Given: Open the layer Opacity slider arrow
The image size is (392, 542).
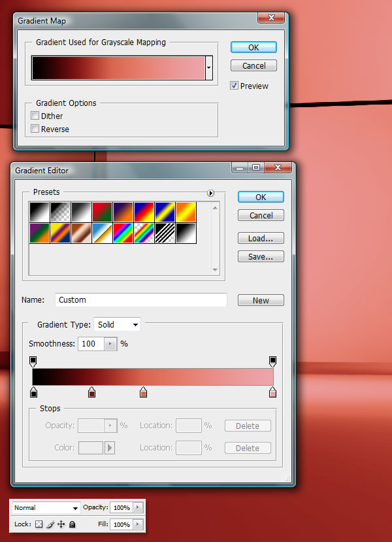Looking at the screenshot, I should (137, 508).
